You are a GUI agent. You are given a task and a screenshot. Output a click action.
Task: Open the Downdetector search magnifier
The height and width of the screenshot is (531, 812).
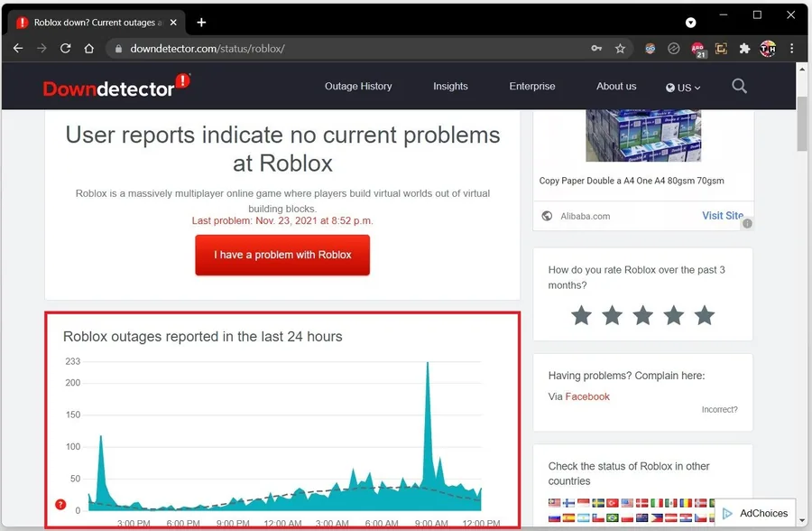pos(740,86)
